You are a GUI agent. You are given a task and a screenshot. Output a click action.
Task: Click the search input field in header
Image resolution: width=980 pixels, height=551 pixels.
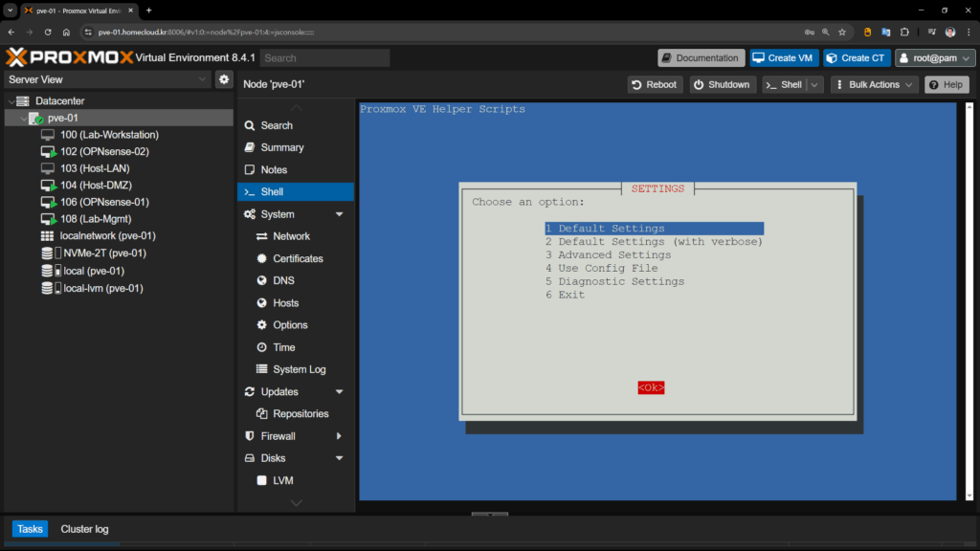point(324,58)
